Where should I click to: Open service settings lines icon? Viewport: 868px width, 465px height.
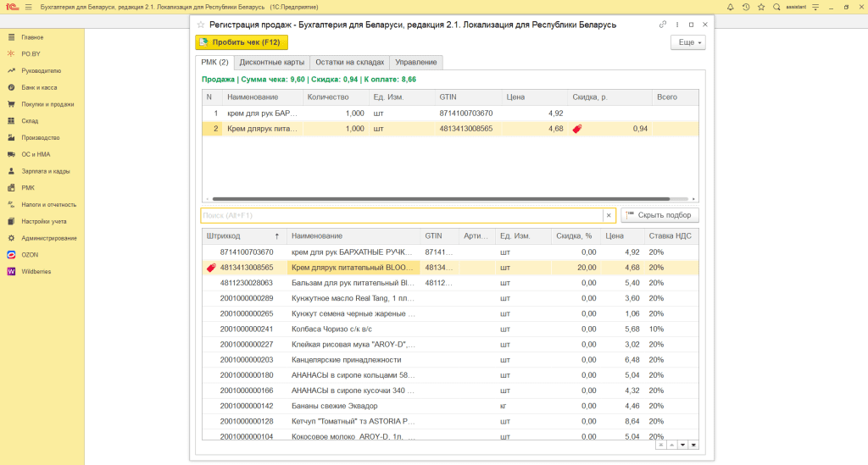(815, 7)
